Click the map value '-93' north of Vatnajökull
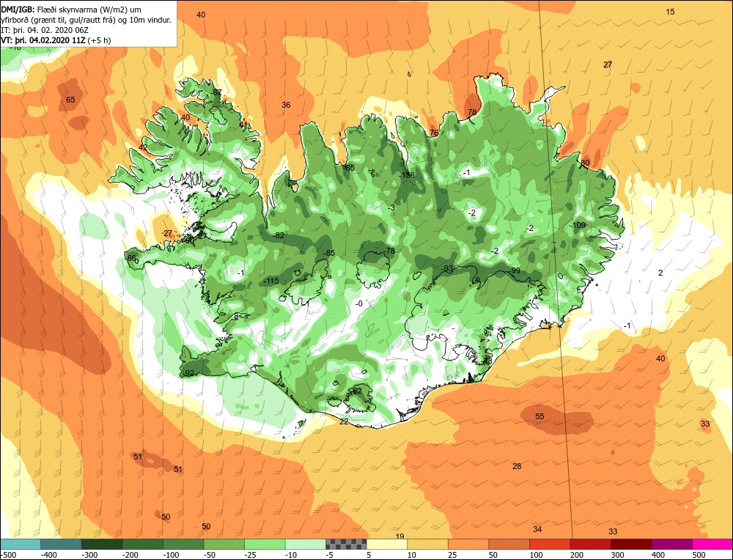The image size is (733, 560). [x=447, y=268]
